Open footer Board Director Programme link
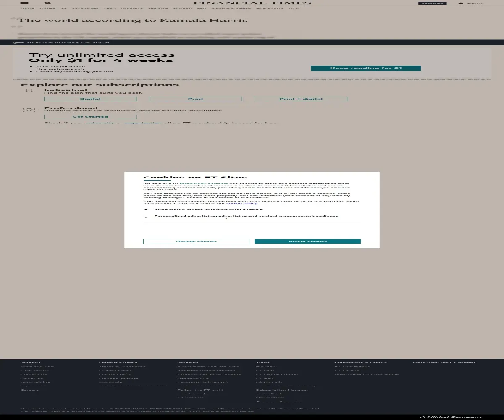 coord(367,374)
